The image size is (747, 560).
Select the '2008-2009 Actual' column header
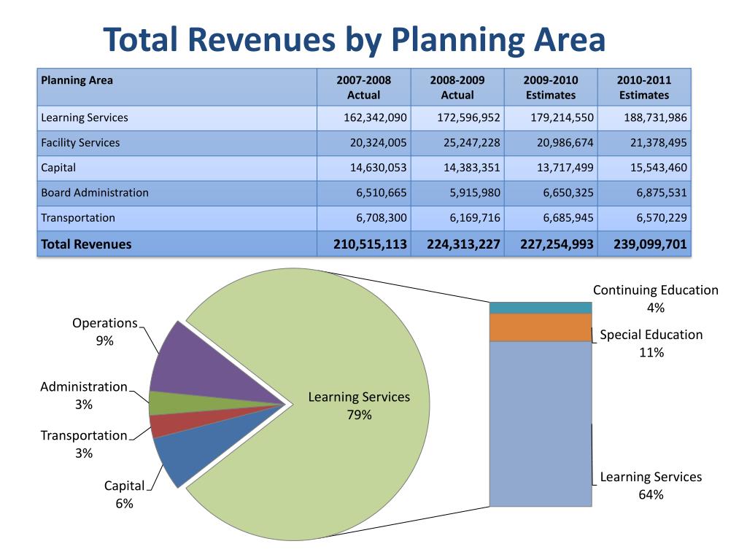[x=457, y=87]
